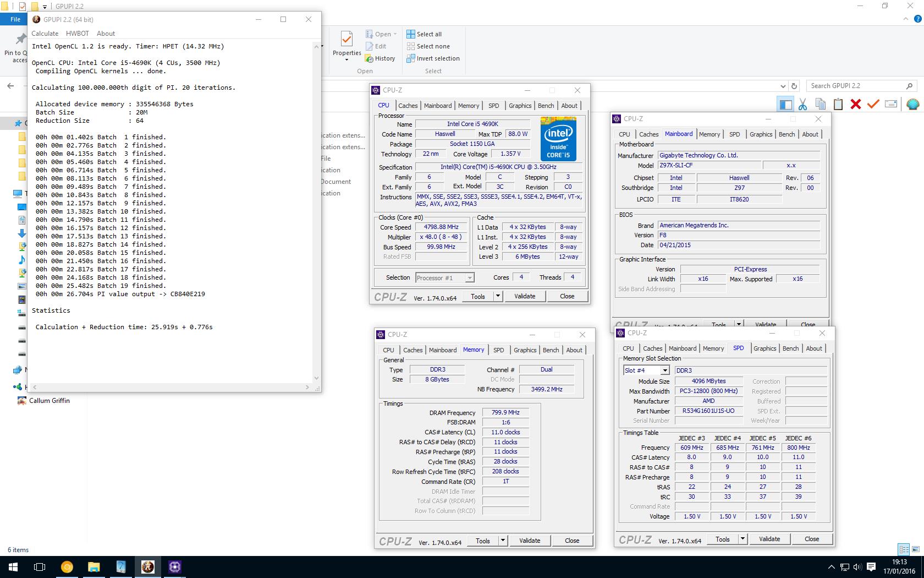Click the clipboard Paste icon

pos(838,103)
